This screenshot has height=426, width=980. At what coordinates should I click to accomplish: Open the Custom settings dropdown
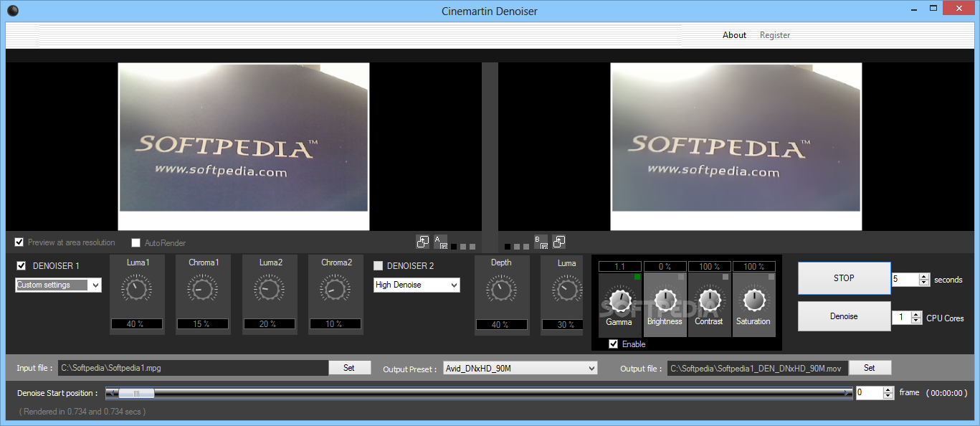pyautogui.click(x=58, y=285)
